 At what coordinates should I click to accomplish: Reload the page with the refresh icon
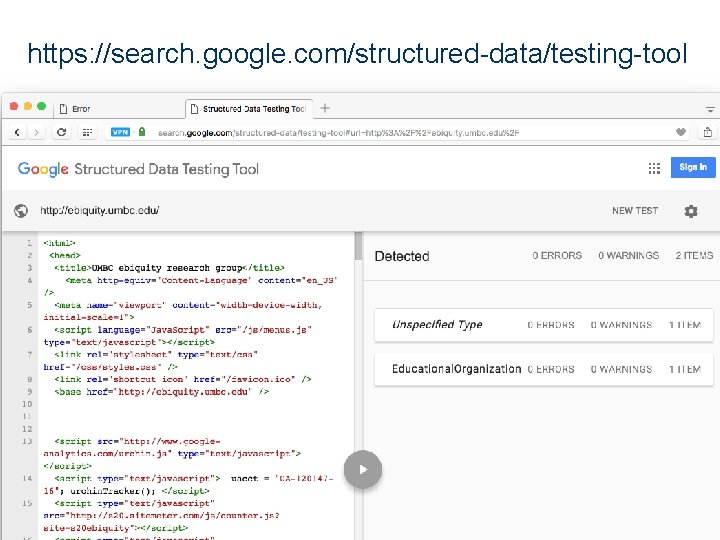pos(62,132)
